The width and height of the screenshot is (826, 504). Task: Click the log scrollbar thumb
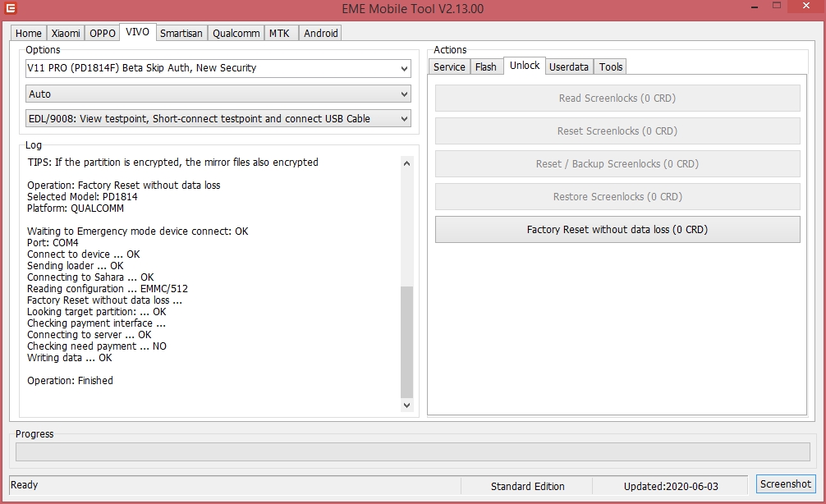pos(406,341)
